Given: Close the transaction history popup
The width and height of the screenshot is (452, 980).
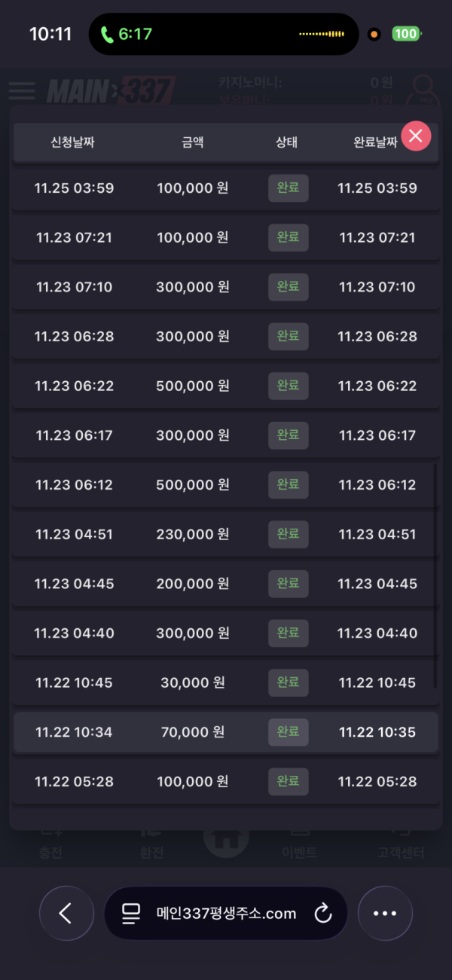Looking at the screenshot, I should click(416, 136).
